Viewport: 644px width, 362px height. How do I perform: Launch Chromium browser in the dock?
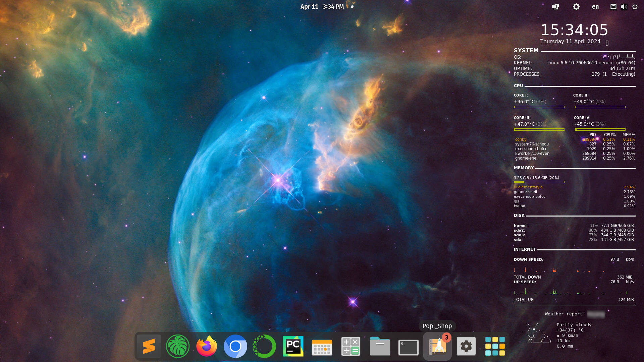(x=235, y=346)
